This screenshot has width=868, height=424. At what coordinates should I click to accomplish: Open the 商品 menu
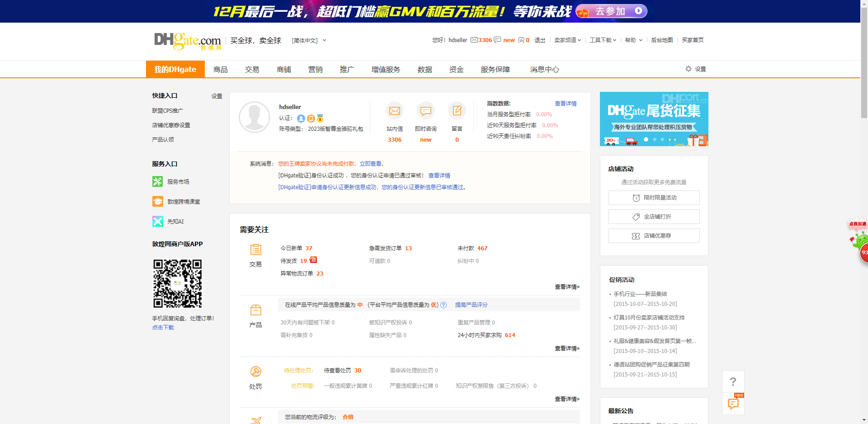click(x=221, y=69)
